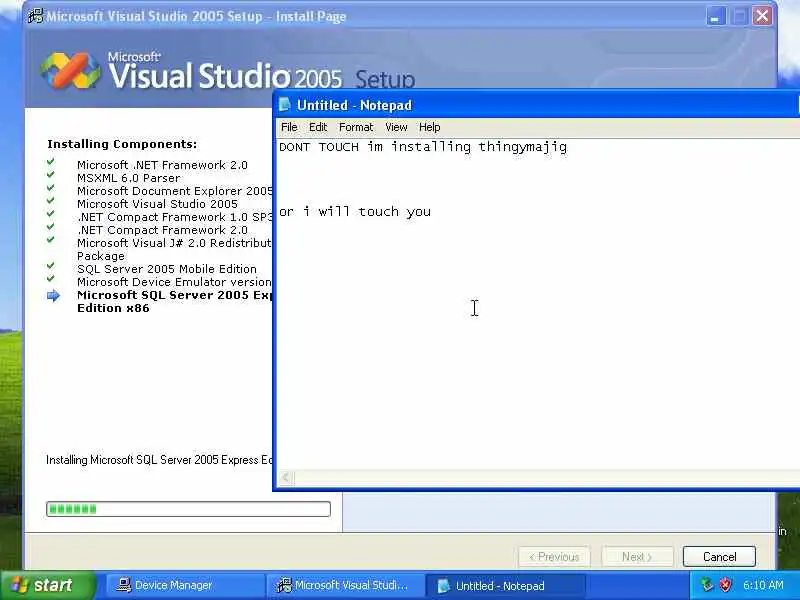Click the Visual Studio infinity logo
Screen dimensions: 800x600
pyautogui.click(x=70, y=70)
